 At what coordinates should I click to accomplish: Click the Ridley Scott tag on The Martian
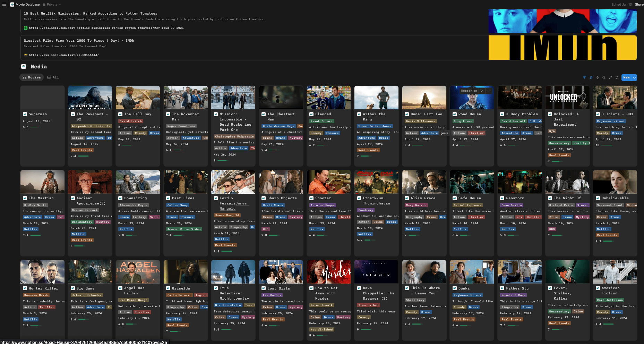[35, 205]
